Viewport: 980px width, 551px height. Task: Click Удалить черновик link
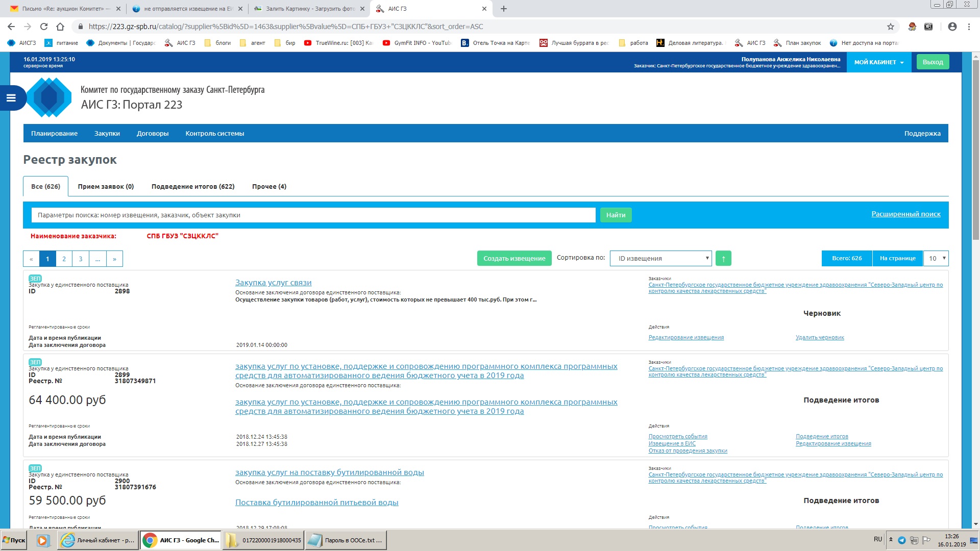click(820, 338)
